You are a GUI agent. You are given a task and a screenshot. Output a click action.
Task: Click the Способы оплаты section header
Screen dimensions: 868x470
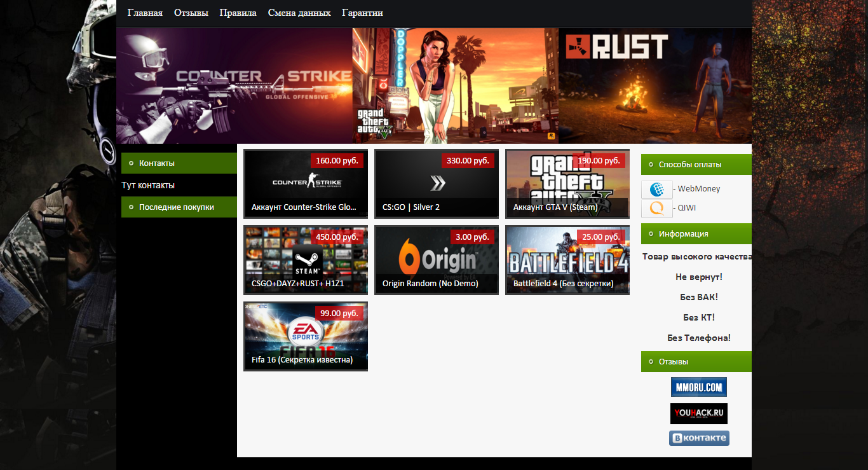[x=696, y=165]
